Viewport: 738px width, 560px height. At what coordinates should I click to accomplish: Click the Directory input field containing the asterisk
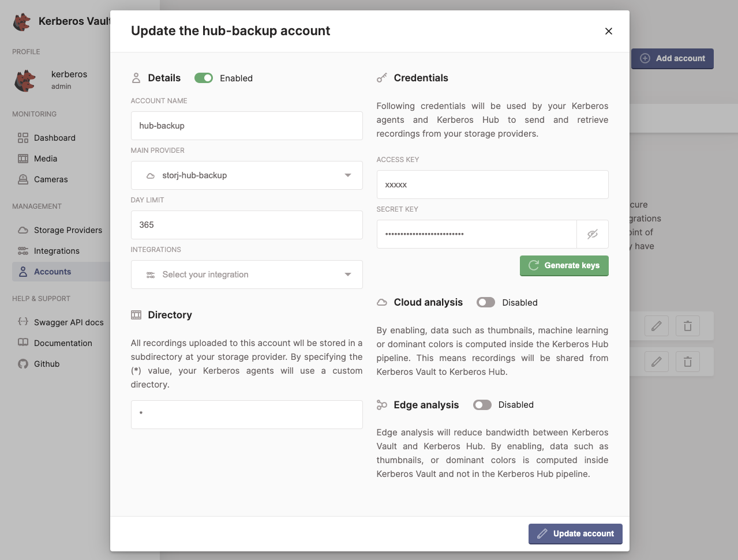pyautogui.click(x=246, y=414)
